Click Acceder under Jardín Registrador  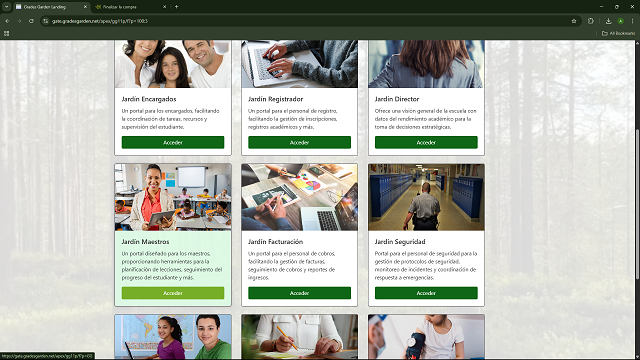tap(299, 142)
